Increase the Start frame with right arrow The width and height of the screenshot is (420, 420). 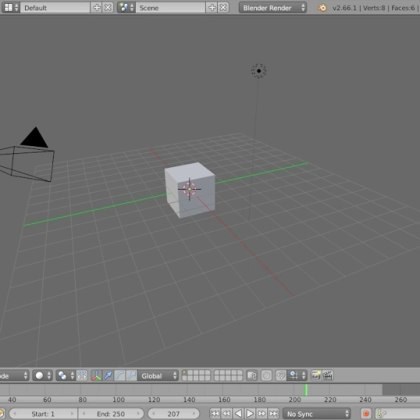[x=72, y=414]
